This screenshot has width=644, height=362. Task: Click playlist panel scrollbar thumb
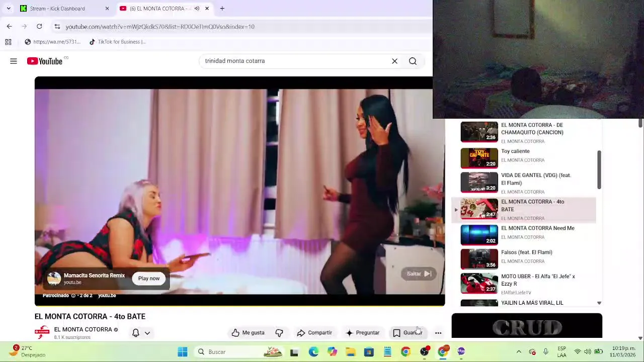click(599, 169)
